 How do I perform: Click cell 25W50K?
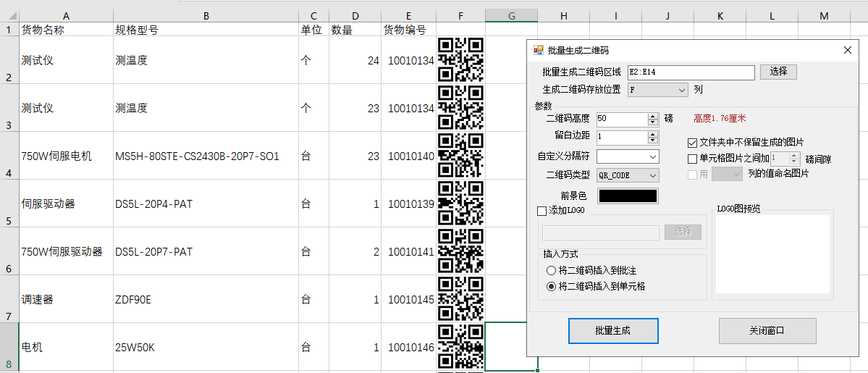pos(206,347)
